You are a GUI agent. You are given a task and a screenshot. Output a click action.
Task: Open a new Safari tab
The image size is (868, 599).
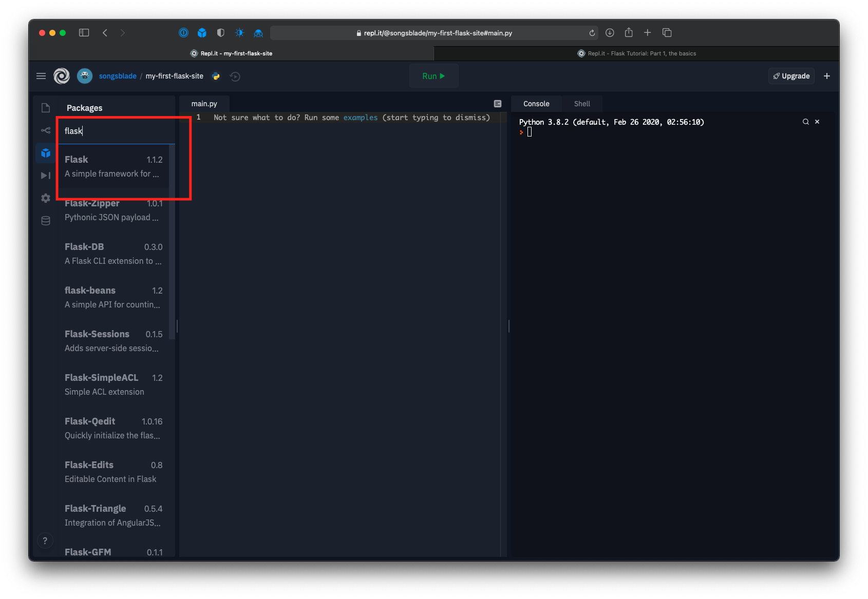pos(648,33)
